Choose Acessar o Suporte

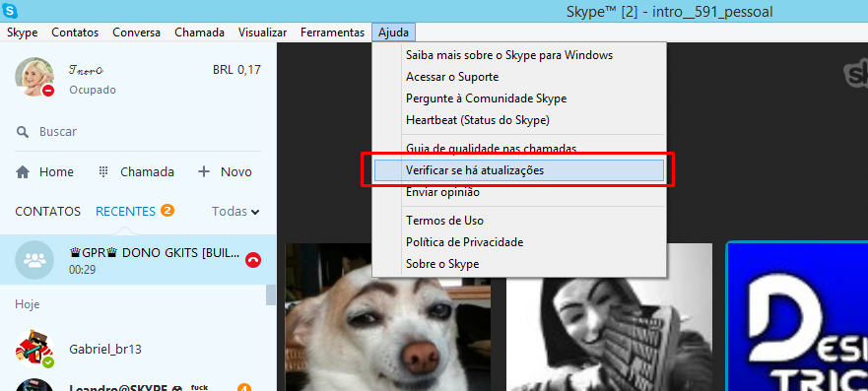click(452, 77)
